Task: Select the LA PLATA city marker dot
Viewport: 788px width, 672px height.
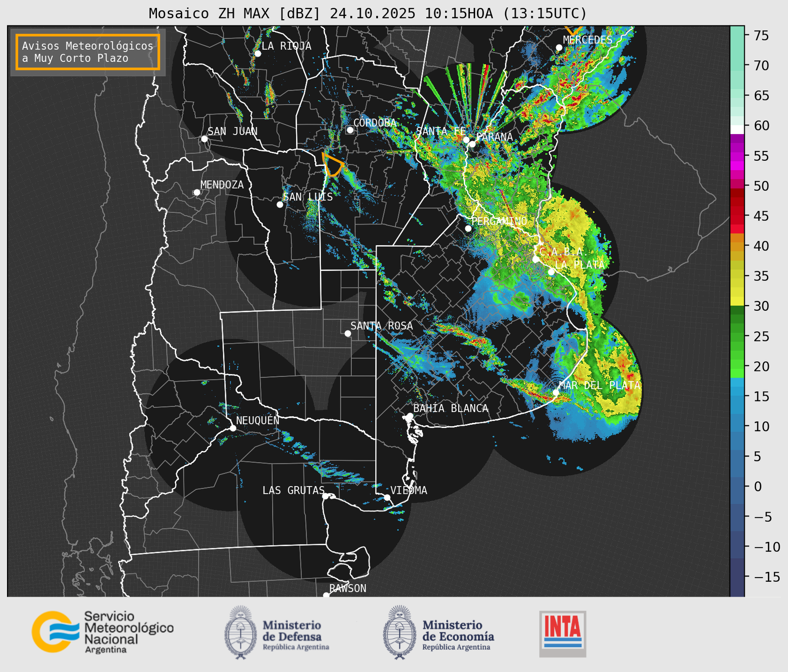Action: (x=551, y=272)
